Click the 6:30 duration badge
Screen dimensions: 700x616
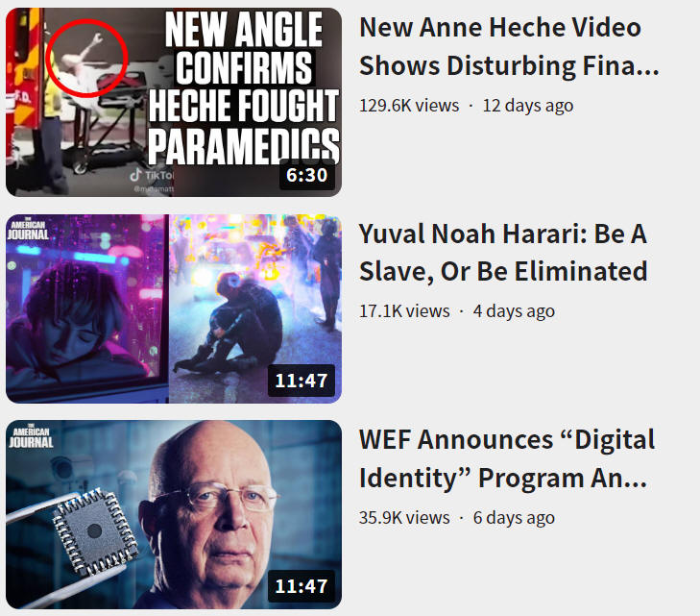point(306,175)
